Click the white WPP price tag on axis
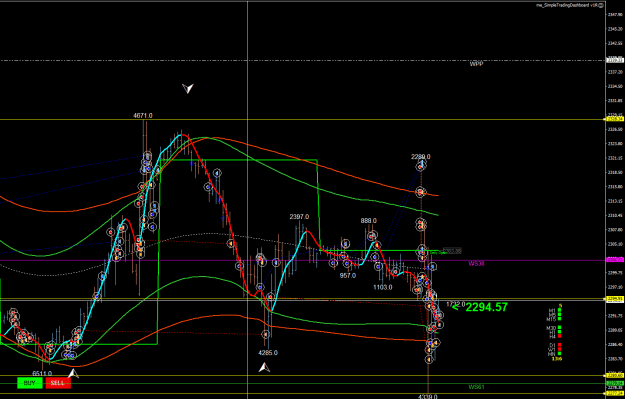 click(615, 60)
